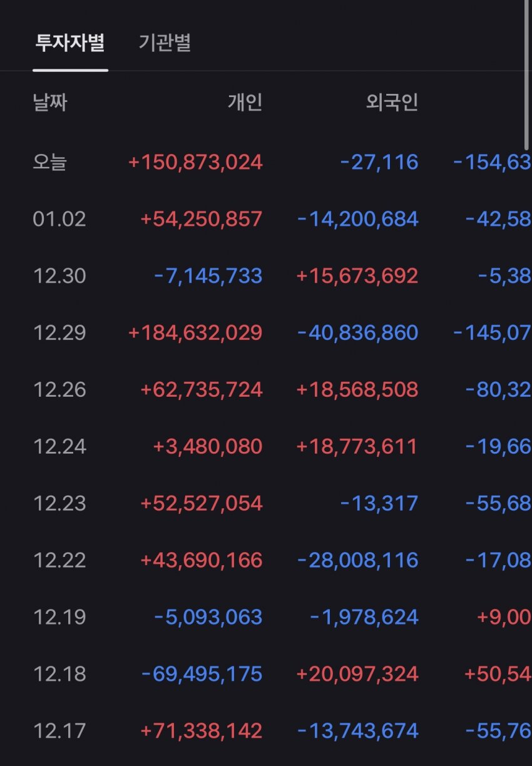Click the 개인 column header
This screenshot has width=532, height=766.
[x=245, y=102]
